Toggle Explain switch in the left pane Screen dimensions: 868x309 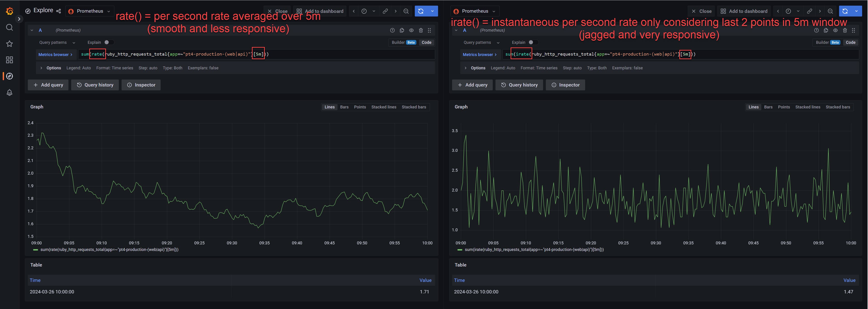[x=108, y=42]
